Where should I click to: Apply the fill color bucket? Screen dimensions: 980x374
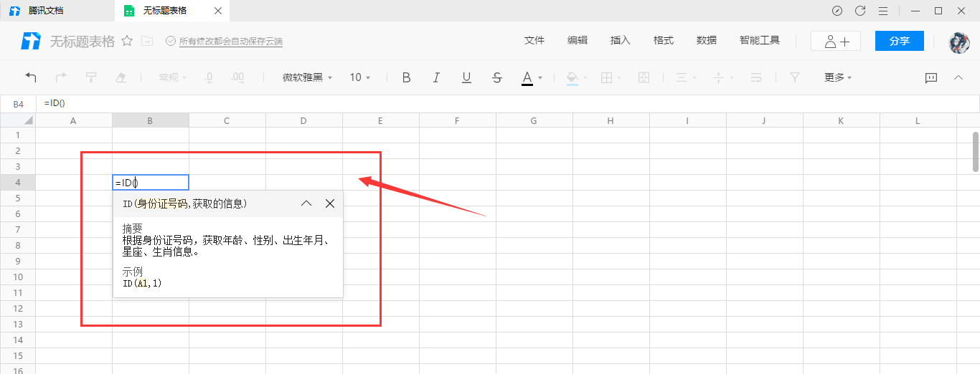coord(572,77)
